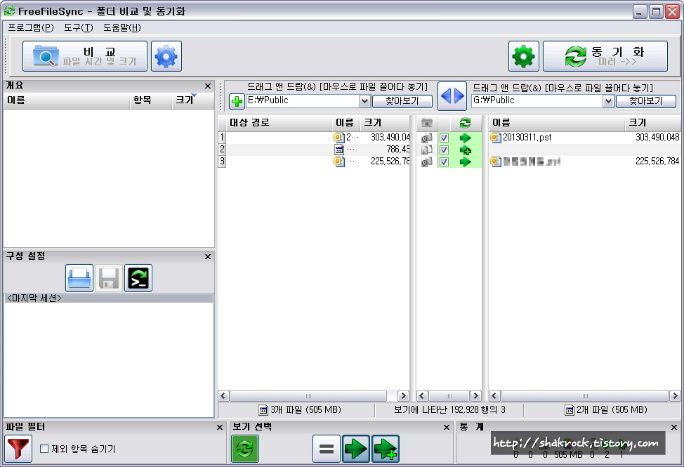
Task: Select right-side file 20130311.pst
Action: click(527, 137)
